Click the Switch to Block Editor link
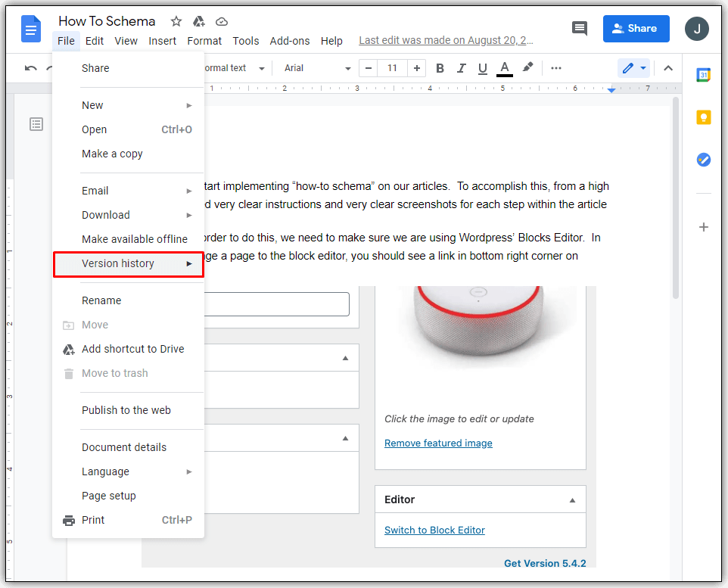 (x=434, y=530)
